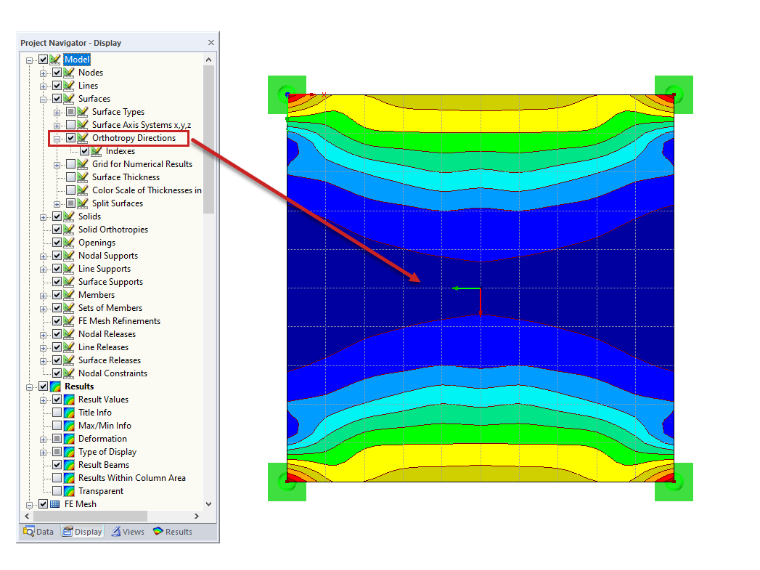Click the Indexes row icon
The image size is (760, 570).
(x=96, y=151)
